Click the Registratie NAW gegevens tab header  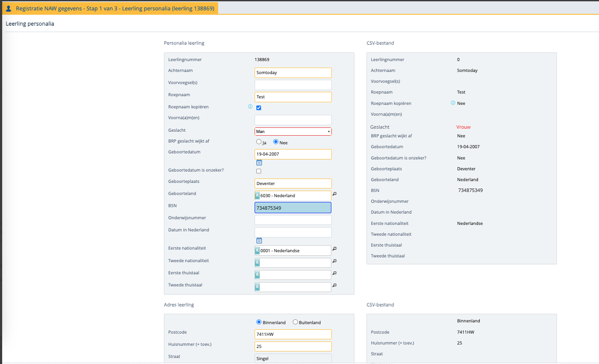(x=109, y=8)
